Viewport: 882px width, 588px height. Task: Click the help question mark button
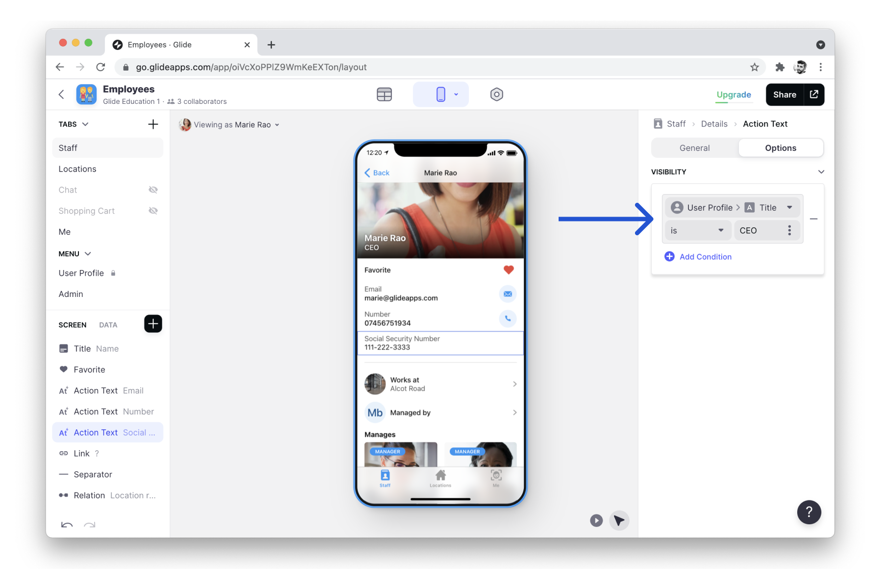coord(808,512)
